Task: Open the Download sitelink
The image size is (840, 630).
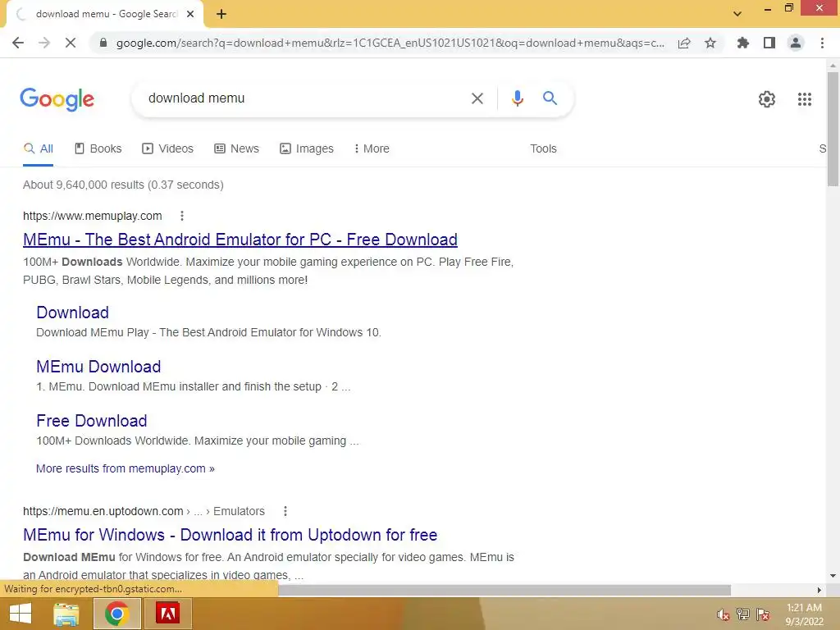Action: coord(73,313)
